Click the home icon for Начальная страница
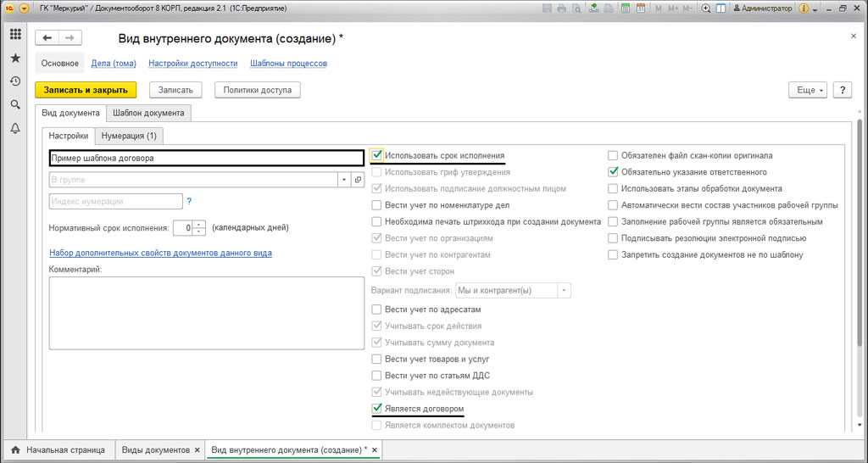 pyautogui.click(x=15, y=449)
